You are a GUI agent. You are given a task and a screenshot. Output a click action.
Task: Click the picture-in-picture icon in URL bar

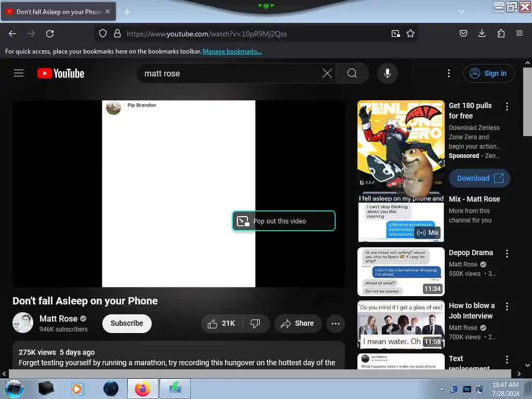coord(395,34)
